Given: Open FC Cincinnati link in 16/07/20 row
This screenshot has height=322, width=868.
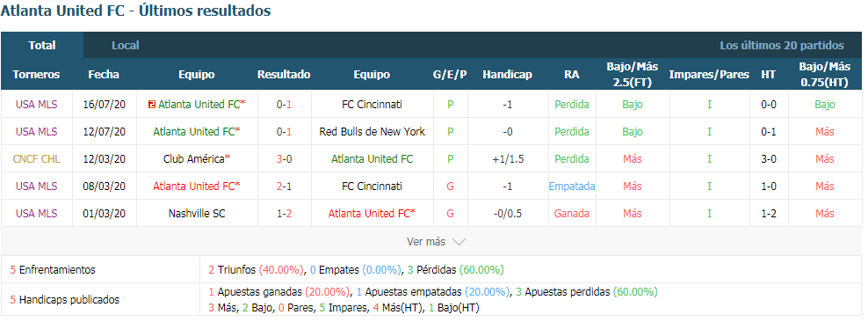Looking at the screenshot, I should (372, 105).
